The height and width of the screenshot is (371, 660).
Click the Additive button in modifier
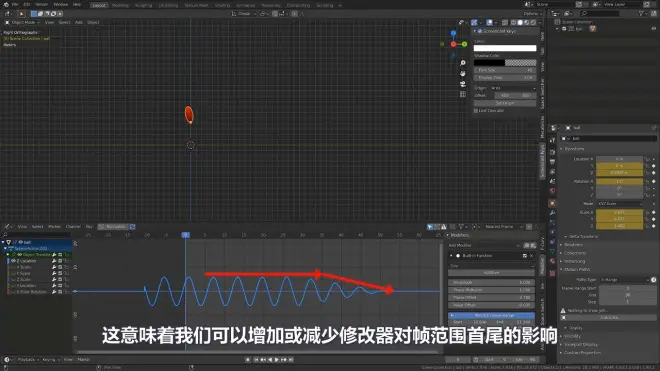(x=491, y=273)
